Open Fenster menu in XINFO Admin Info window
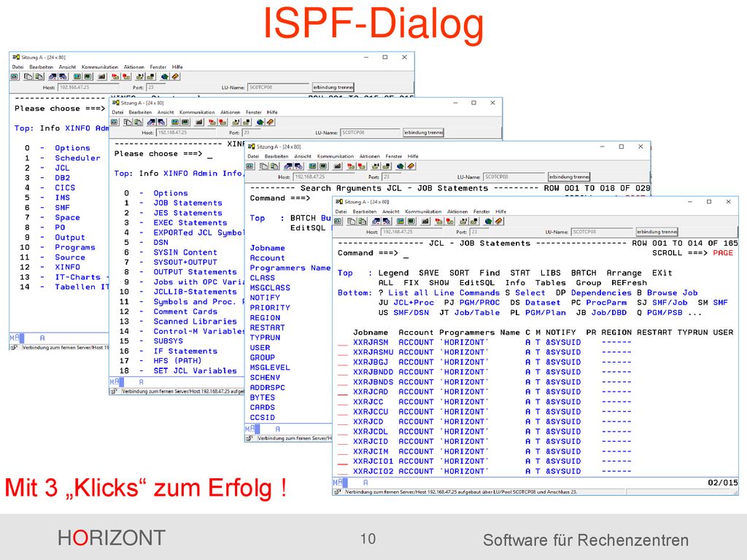The image size is (747, 560). click(x=253, y=112)
